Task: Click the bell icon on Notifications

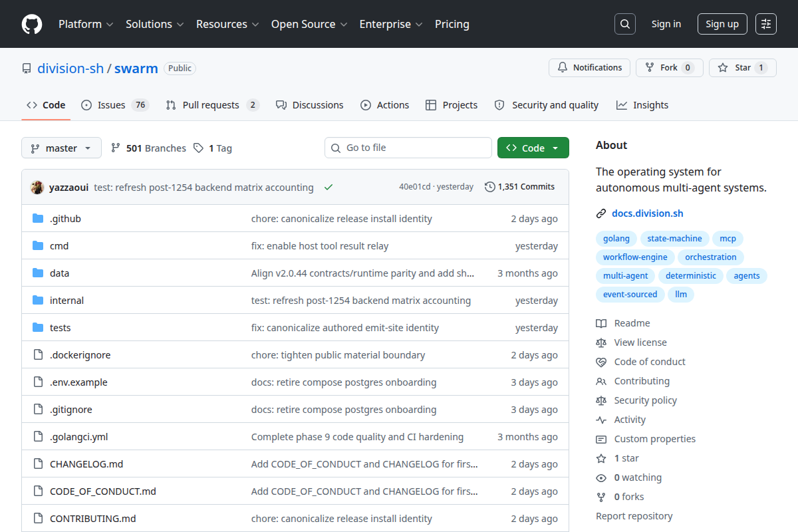Action: click(563, 68)
